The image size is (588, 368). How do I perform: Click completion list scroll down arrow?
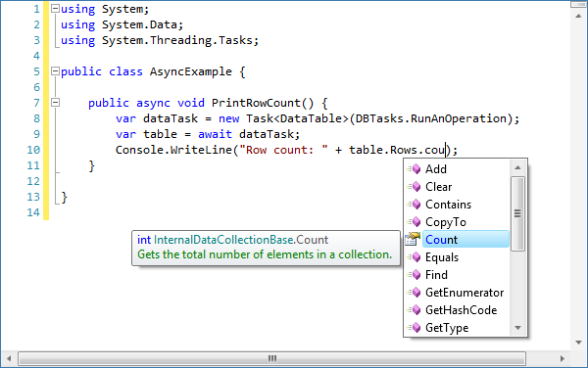point(517,328)
